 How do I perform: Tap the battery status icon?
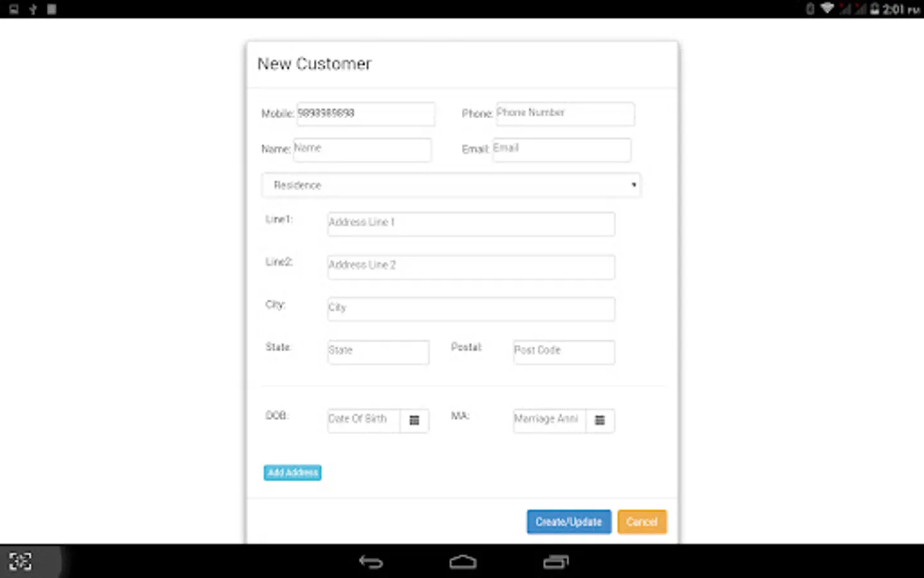[x=875, y=8]
